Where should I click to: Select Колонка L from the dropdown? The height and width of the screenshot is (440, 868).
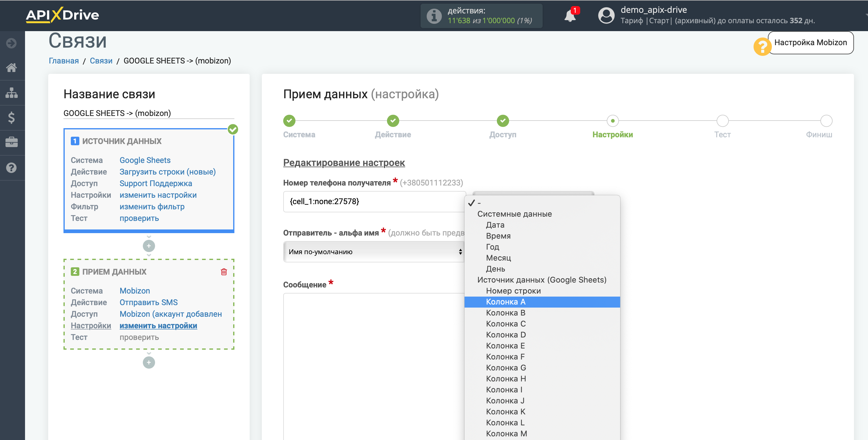click(542, 423)
